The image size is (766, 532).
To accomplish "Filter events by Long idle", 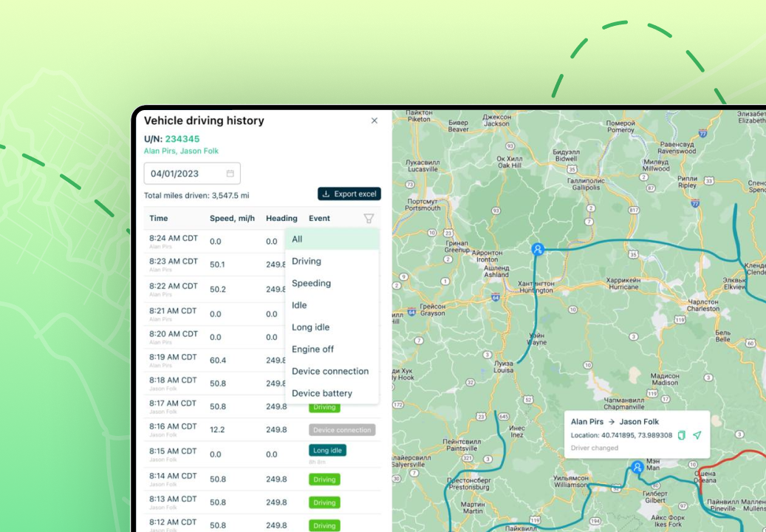I will [332, 327].
